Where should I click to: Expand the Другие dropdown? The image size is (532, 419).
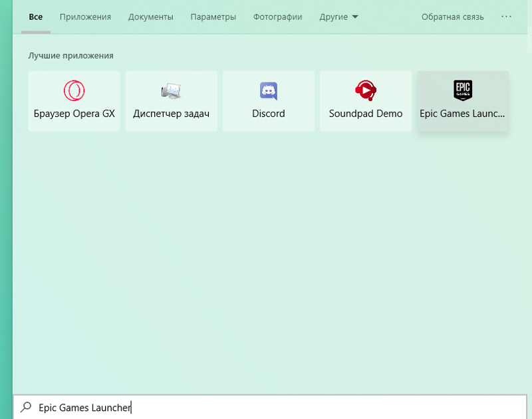point(338,17)
